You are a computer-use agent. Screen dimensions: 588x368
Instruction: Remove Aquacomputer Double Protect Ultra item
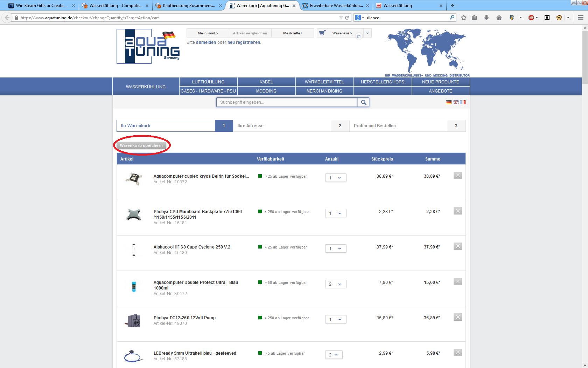(458, 282)
